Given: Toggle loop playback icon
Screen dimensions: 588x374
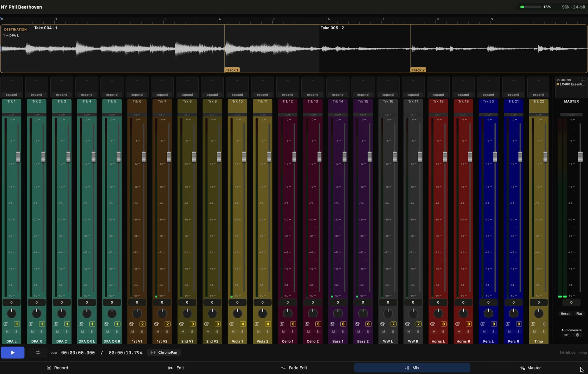Looking at the screenshot, I should pyautogui.click(x=38, y=353).
